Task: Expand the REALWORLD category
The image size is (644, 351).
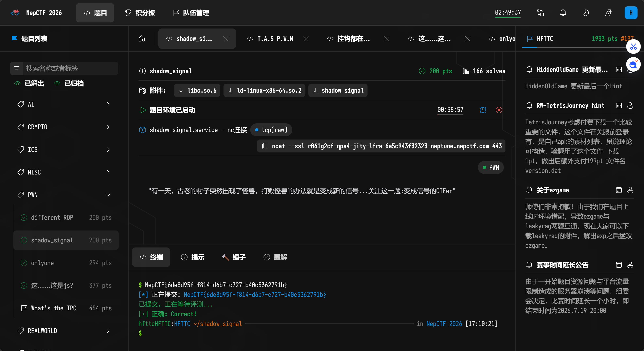Action: 64,331
